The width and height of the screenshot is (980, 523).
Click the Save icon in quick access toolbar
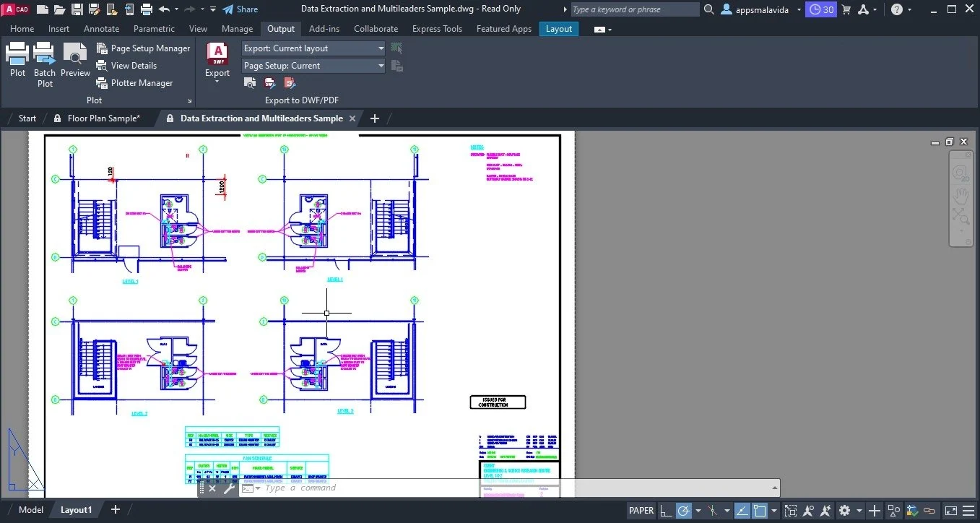point(77,9)
